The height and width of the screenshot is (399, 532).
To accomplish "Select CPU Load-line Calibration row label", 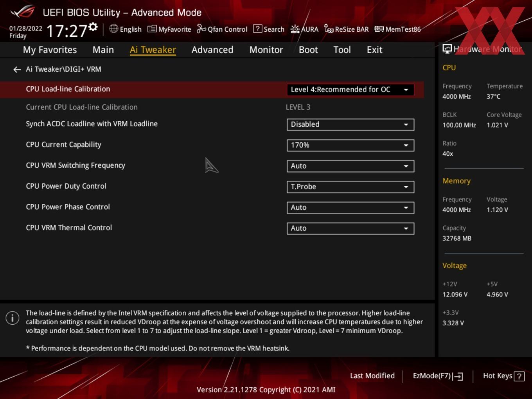I will click(68, 89).
